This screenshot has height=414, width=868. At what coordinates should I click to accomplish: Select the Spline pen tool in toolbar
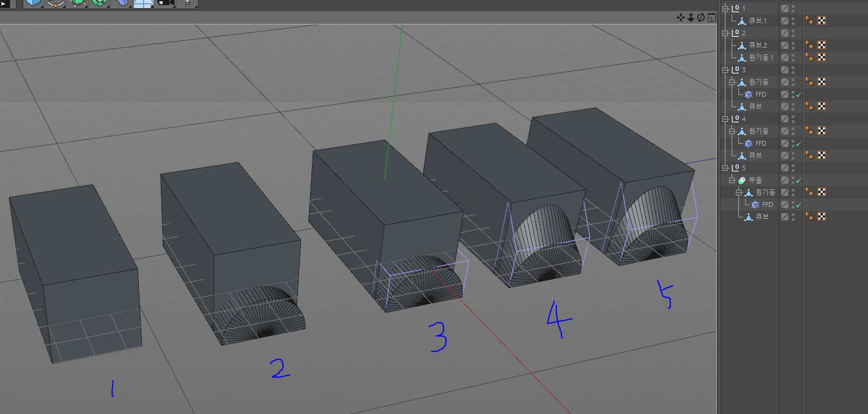click(x=55, y=3)
